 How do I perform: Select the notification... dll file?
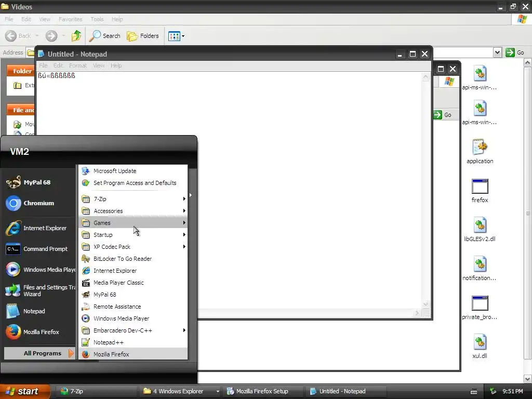[x=480, y=269]
